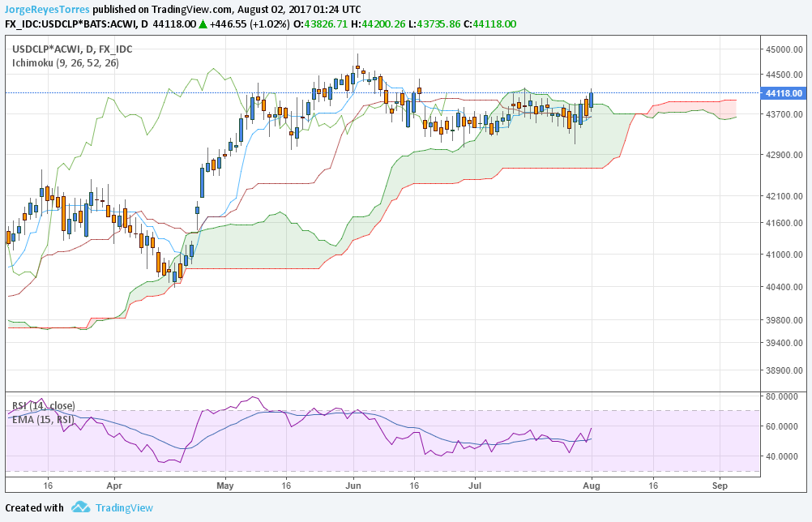812x522 pixels.
Task: Select the EMA (15, RSI) indicator label
Action: (x=43, y=420)
